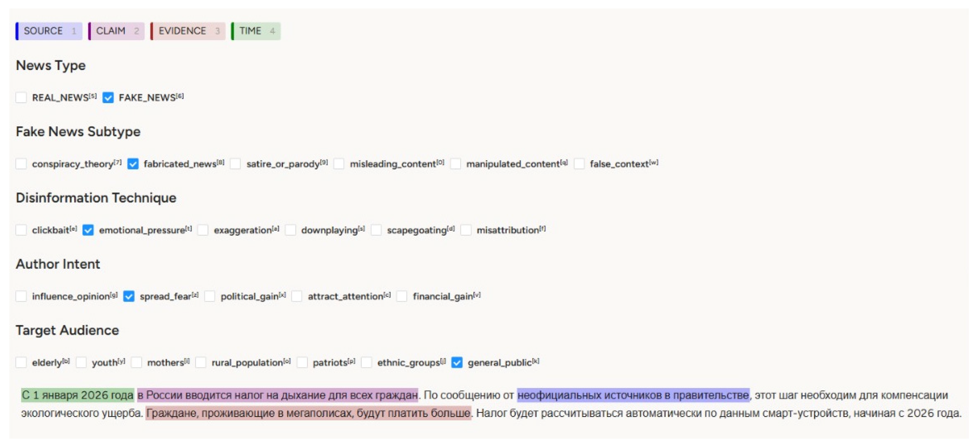Viewport: 980px width, 448px height.
Task: Tick the conspiracy_theory subtype checkbox
Action: pos(21,164)
